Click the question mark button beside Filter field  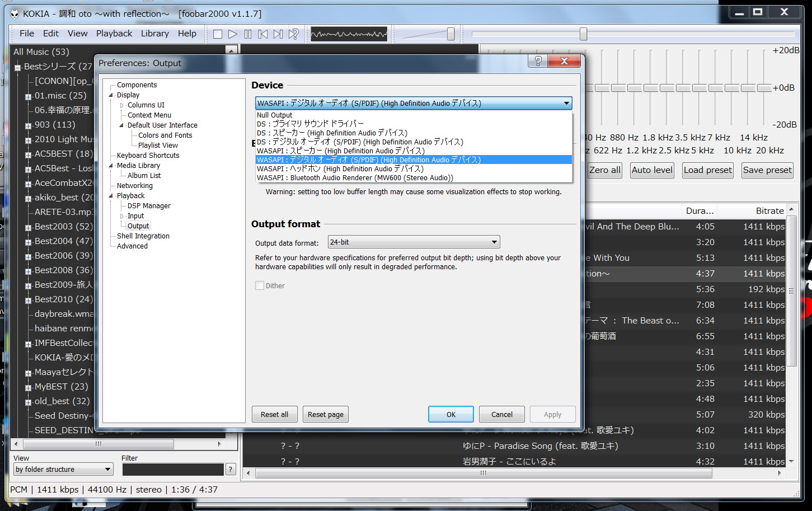(x=231, y=469)
